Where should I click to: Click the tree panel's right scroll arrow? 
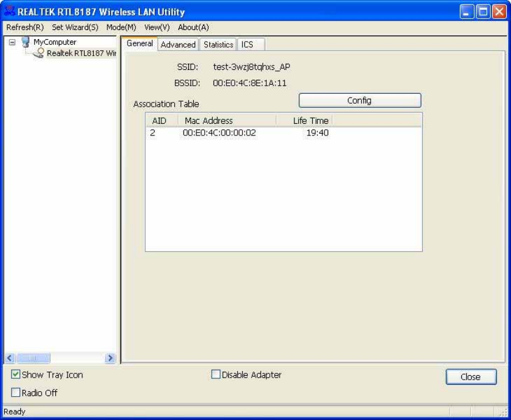click(110, 358)
